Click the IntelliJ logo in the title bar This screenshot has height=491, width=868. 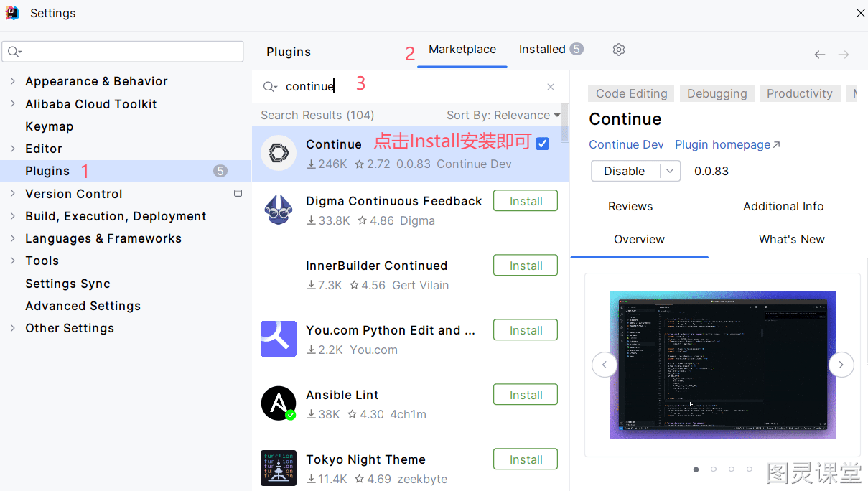14,13
